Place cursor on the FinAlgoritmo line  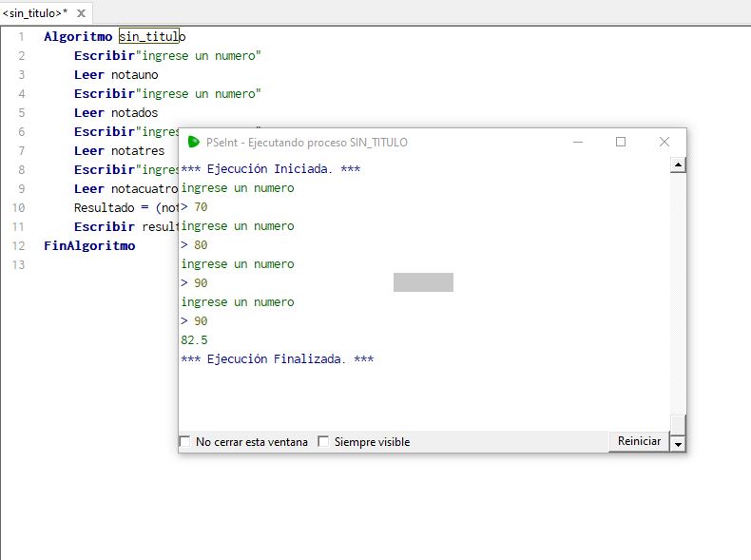click(89, 246)
